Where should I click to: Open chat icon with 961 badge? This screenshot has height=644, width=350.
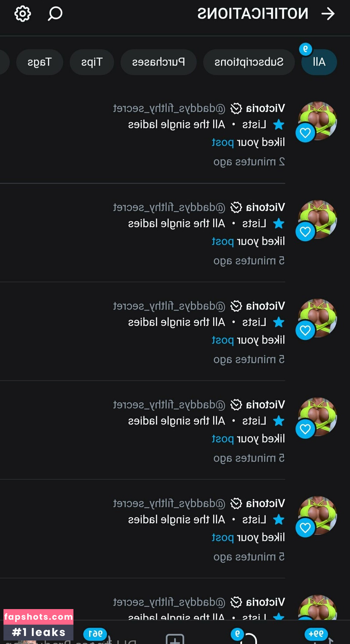(103, 638)
